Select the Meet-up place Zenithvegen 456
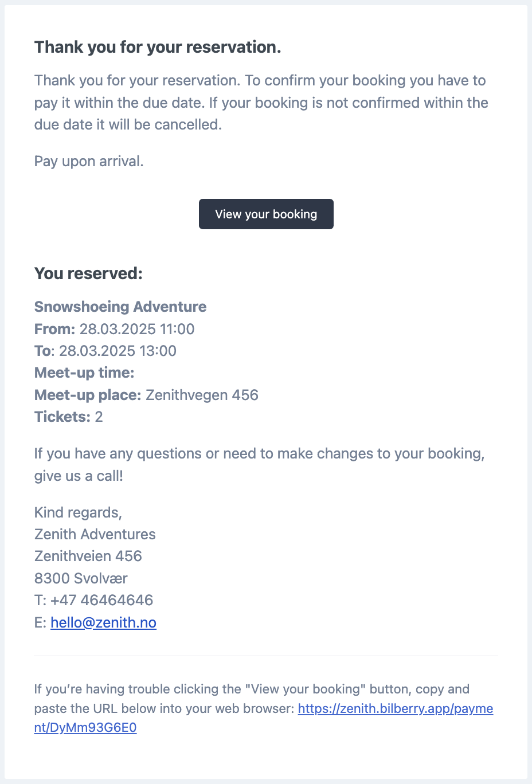This screenshot has height=784, width=532. [202, 395]
